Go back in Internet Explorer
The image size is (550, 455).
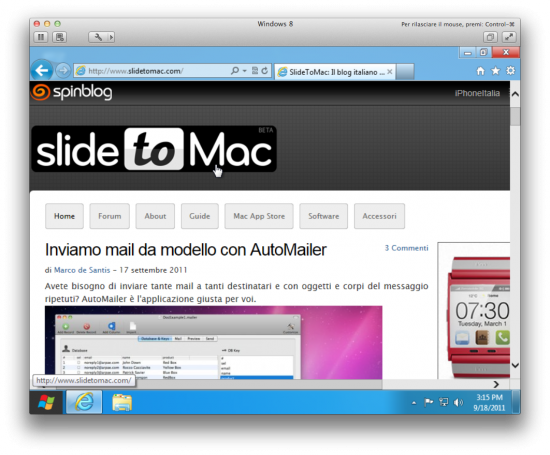pos(42,71)
